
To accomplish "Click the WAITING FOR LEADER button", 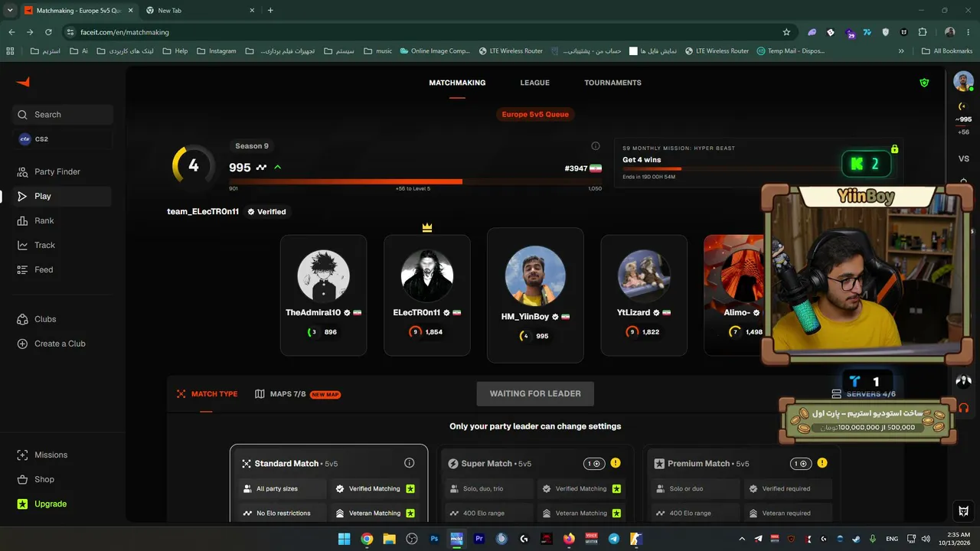I will [535, 393].
